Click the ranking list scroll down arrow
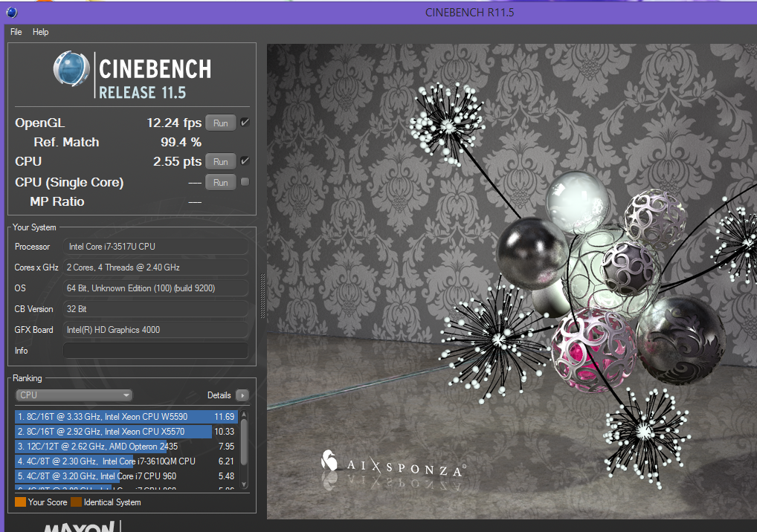Image resolution: width=757 pixels, height=532 pixels. click(244, 484)
